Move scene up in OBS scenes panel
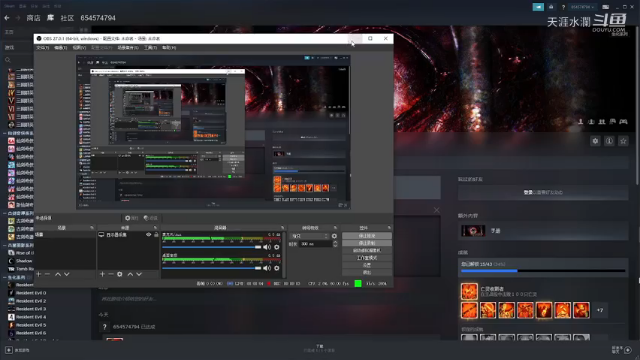Image resolution: width=640 pixels, height=360 pixels. [58, 274]
